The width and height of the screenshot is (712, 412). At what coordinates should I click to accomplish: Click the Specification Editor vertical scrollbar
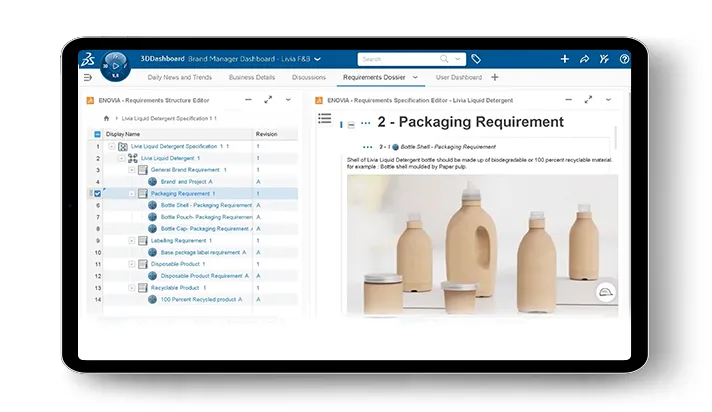pos(616,138)
